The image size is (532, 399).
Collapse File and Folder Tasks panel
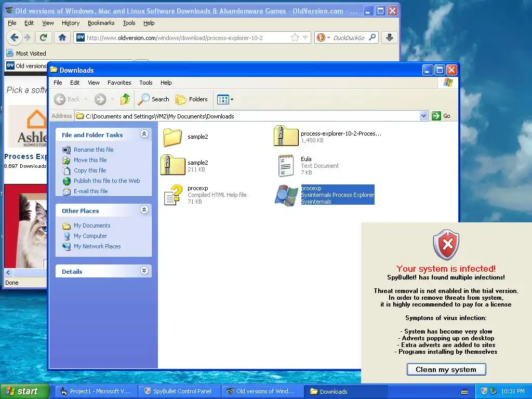(x=144, y=134)
